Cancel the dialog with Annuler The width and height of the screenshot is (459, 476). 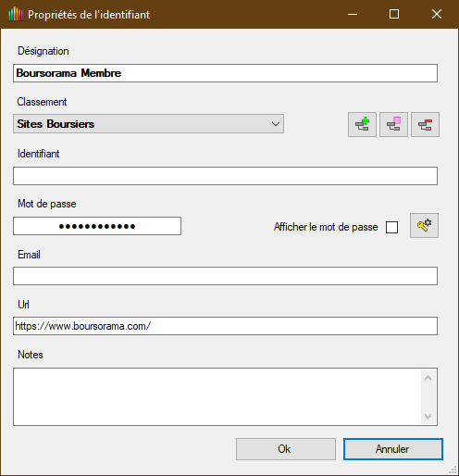(393, 449)
